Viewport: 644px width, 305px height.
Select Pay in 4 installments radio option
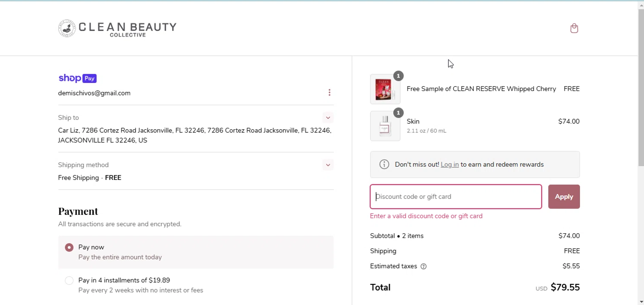(69, 281)
